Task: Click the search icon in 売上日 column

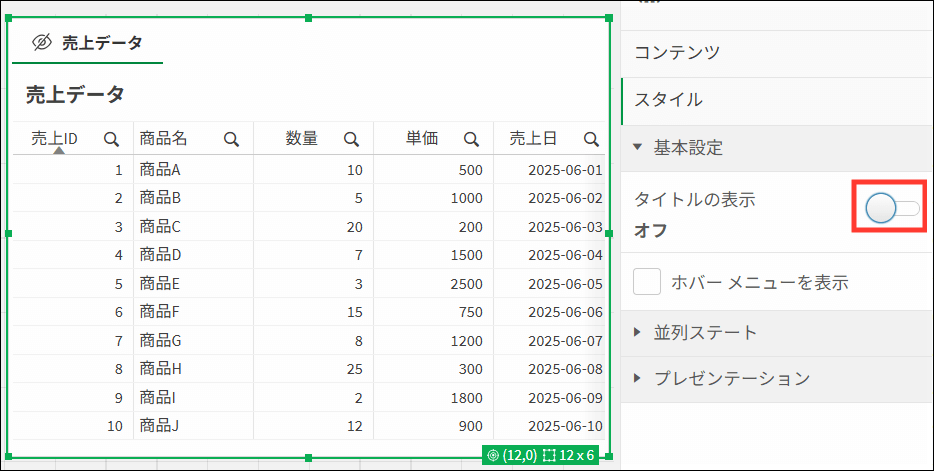Action: pyautogui.click(x=591, y=139)
